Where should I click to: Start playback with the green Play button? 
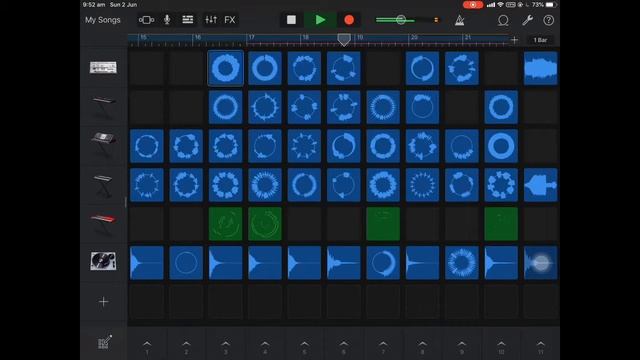320,20
